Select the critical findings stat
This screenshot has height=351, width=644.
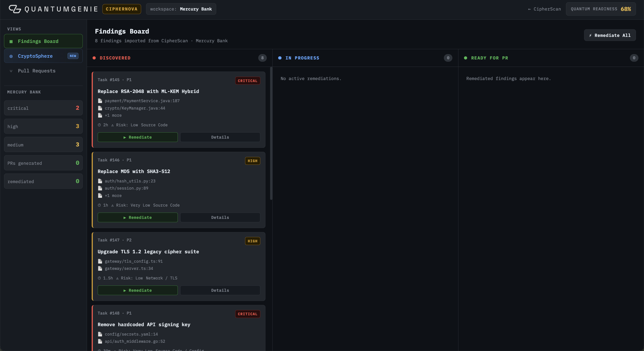point(43,108)
